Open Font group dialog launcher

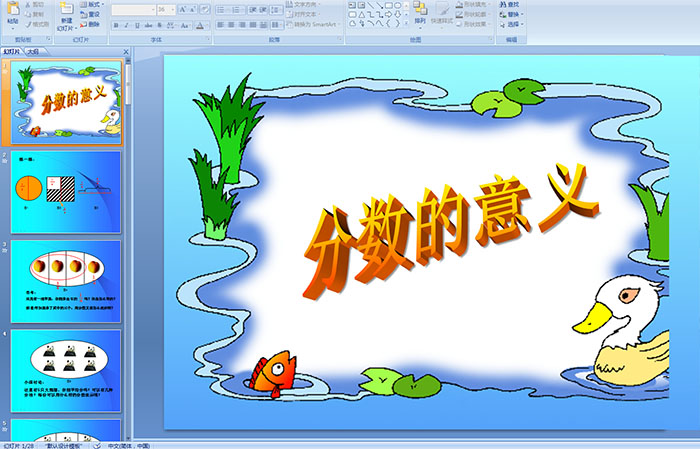click(x=208, y=40)
